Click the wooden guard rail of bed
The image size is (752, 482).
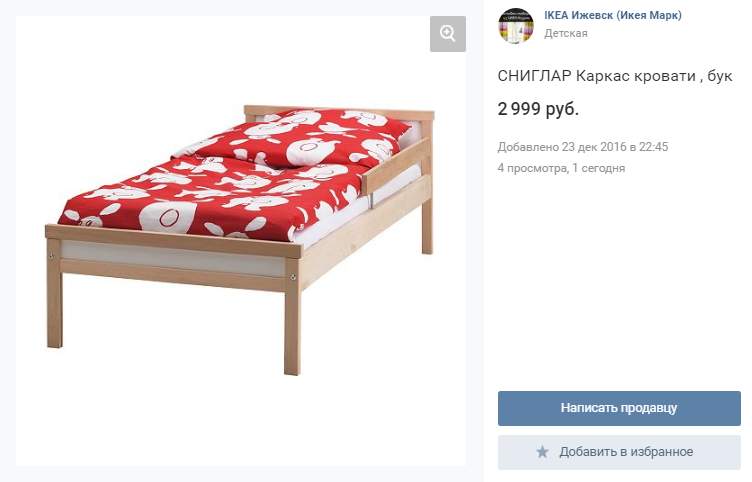(396, 166)
